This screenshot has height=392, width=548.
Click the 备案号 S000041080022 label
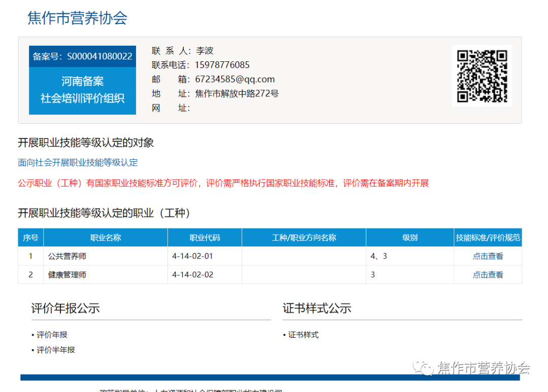coord(83,56)
